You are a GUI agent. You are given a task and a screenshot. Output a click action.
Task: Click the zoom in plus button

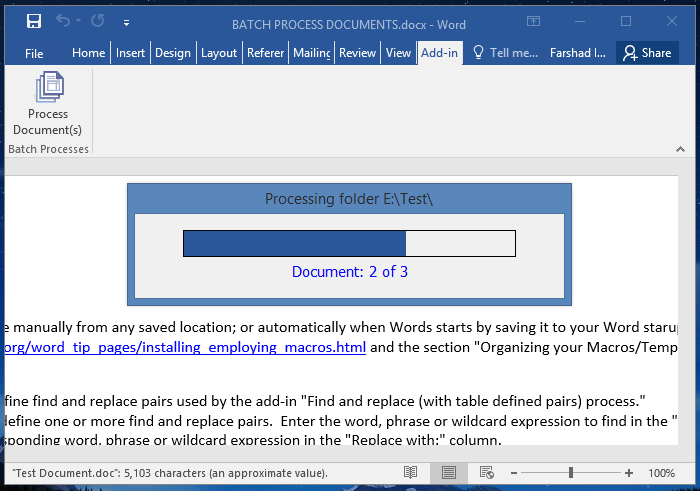[629, 472]
